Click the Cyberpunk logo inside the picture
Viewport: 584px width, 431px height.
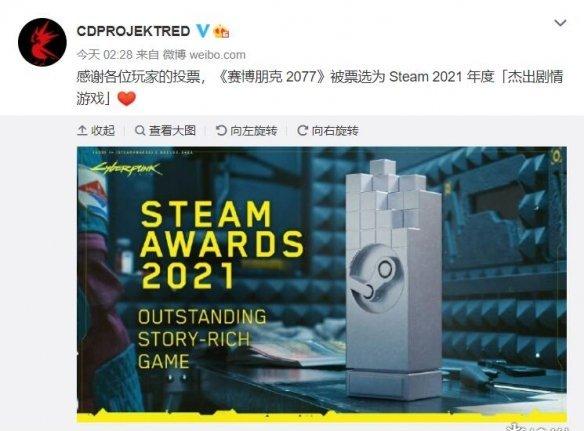(x=126, y=169)
